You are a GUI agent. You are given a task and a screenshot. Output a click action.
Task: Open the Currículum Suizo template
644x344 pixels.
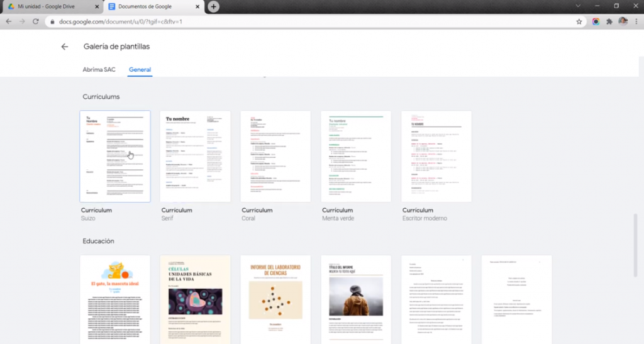click(115, 157)
